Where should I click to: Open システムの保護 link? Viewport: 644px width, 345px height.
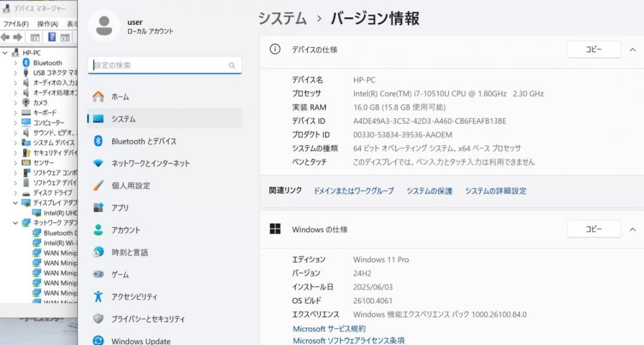pyautogui.click(x=429, y=191)
